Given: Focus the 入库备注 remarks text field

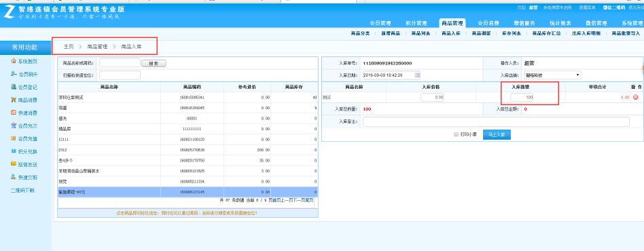Looking at the screenshot, I should (496, 121).
